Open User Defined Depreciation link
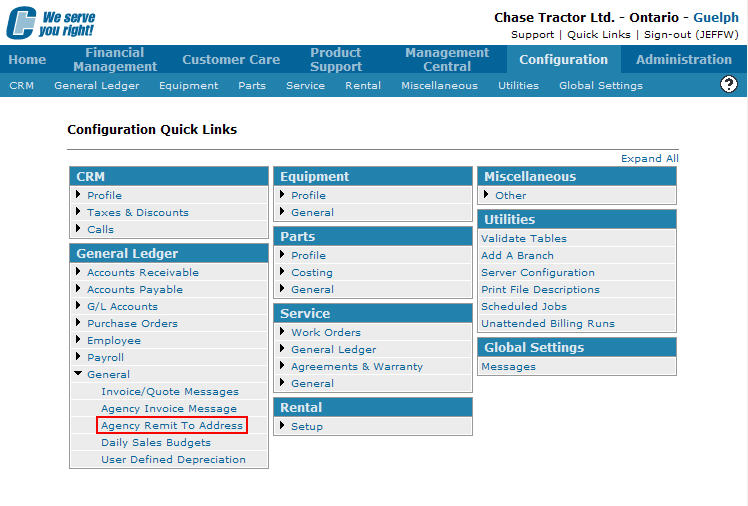Image resolution: width=748 pixels, height=506 pixels. (173, 460)
